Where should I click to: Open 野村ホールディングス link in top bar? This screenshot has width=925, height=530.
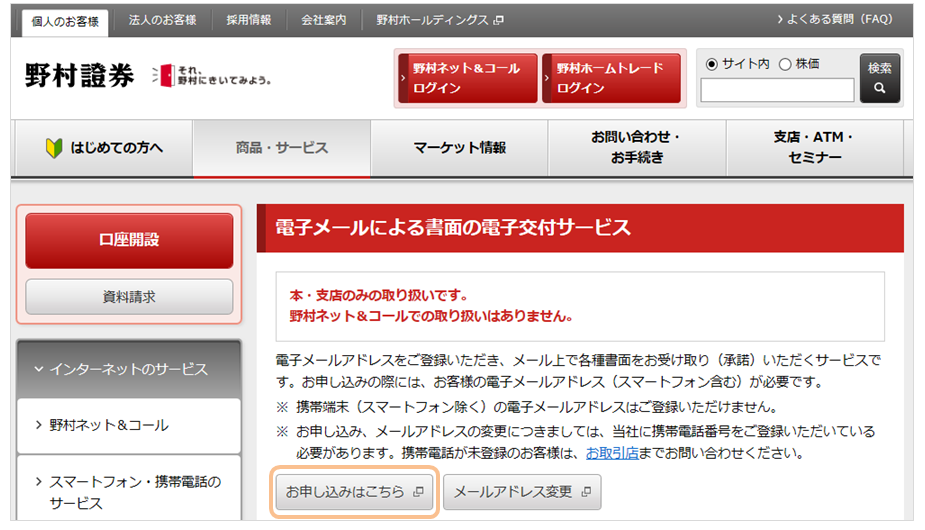pyautogui.click(x=439, y=20)
